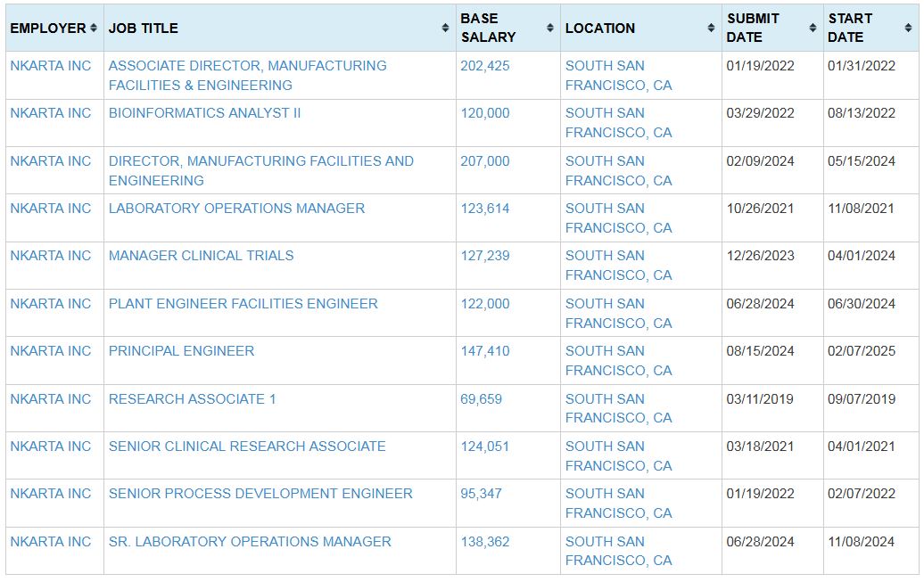Select start date 08/13/2022

(862, 113)
